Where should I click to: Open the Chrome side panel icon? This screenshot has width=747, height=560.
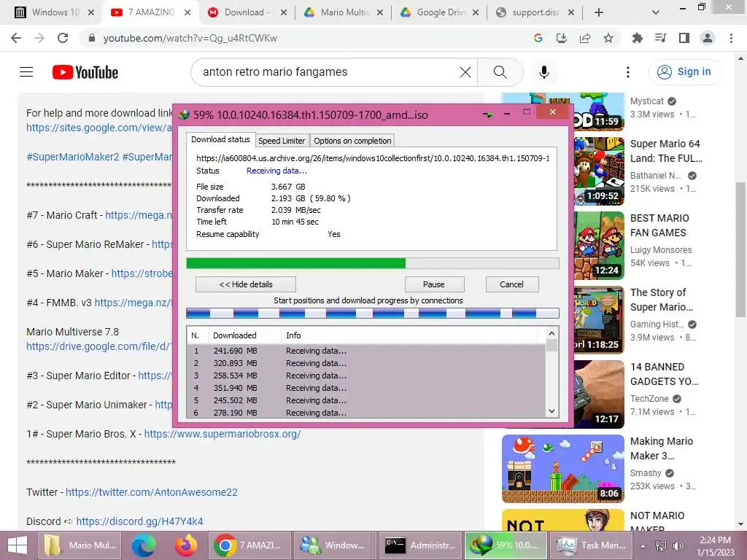[684, 38]
